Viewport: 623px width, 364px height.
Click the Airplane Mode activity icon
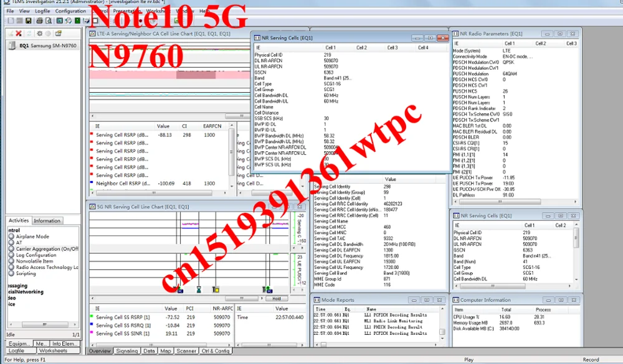[11, 236]
